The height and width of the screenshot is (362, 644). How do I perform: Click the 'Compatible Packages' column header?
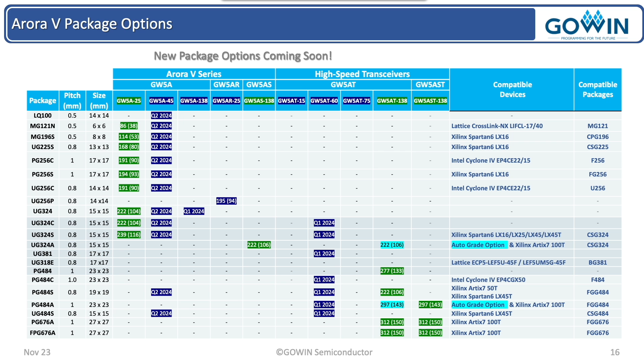(597, 90)
